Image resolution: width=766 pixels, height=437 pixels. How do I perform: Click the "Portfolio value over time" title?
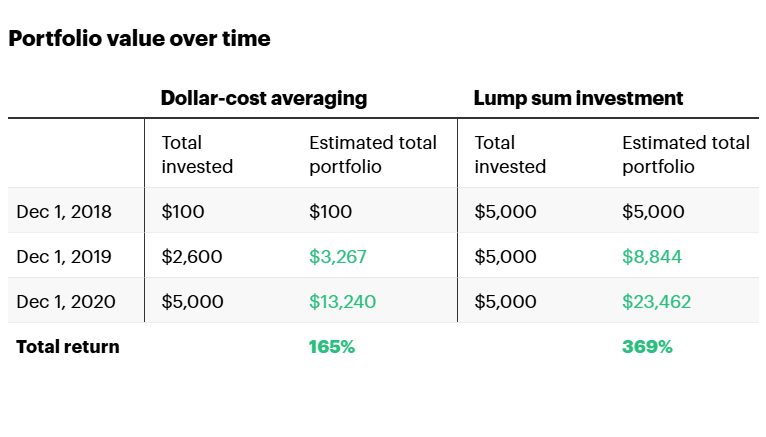139,39
